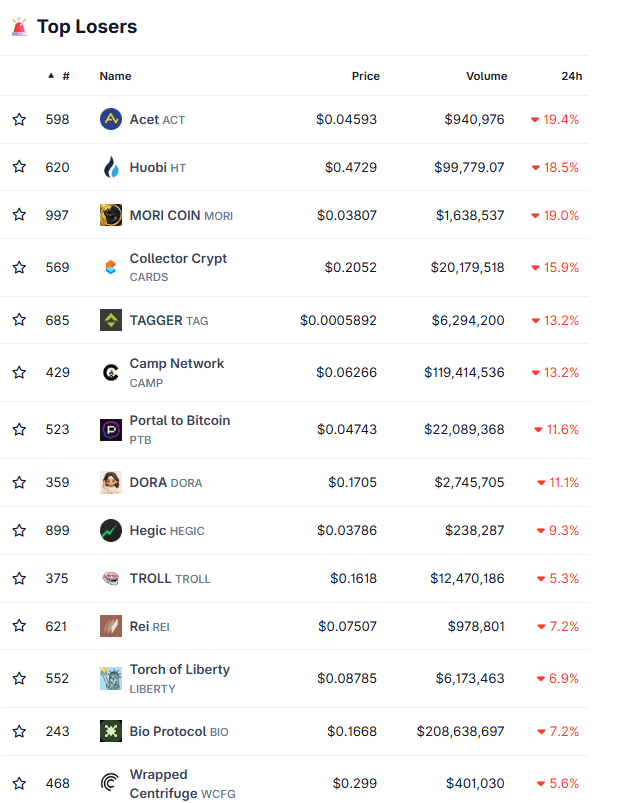624x803 pixels.
Task: Sort the list by Volume header
Action: click(x=486, y=76)
